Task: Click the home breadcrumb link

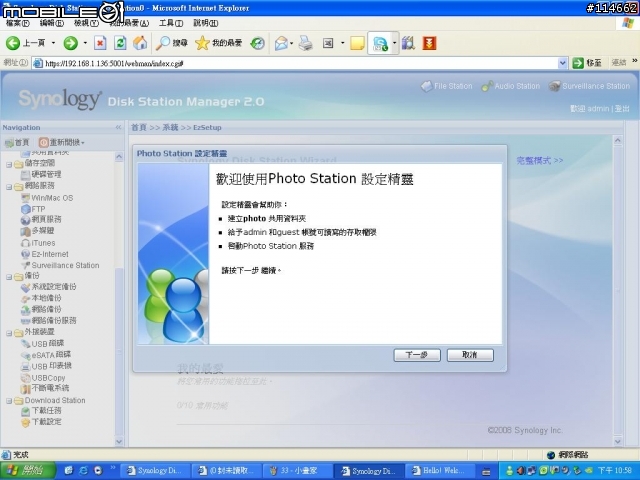Action: coord(138,127)
